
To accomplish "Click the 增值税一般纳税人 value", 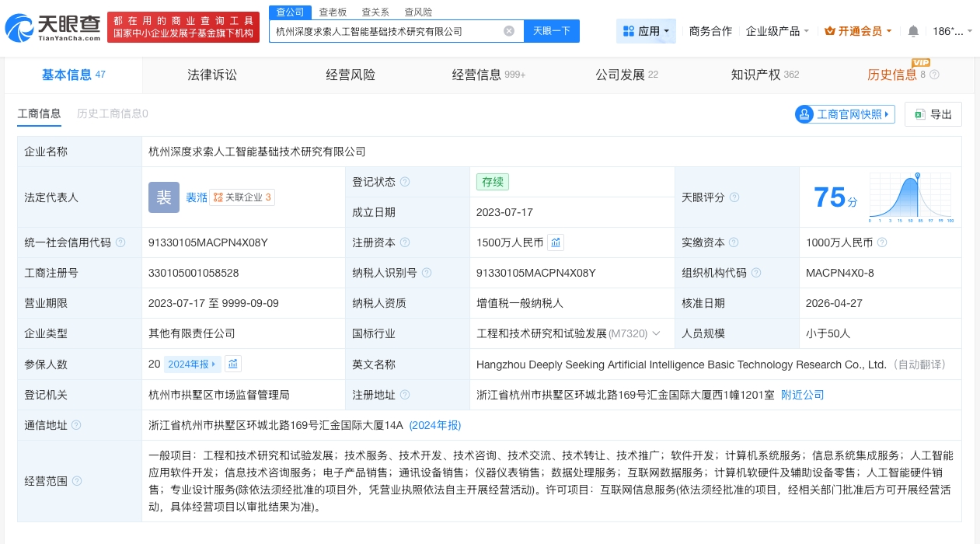I will [519, 303].
